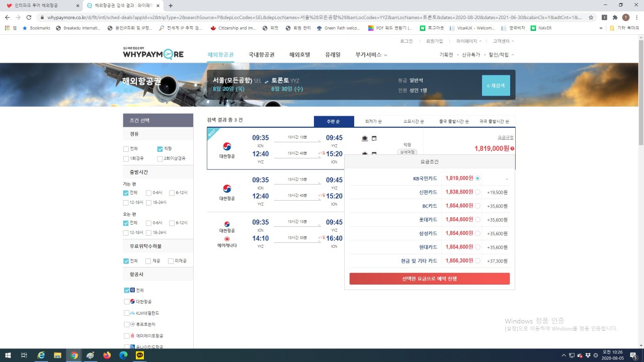
Task: Click the red question mark beside 1,819,000원
Action: 512,149
